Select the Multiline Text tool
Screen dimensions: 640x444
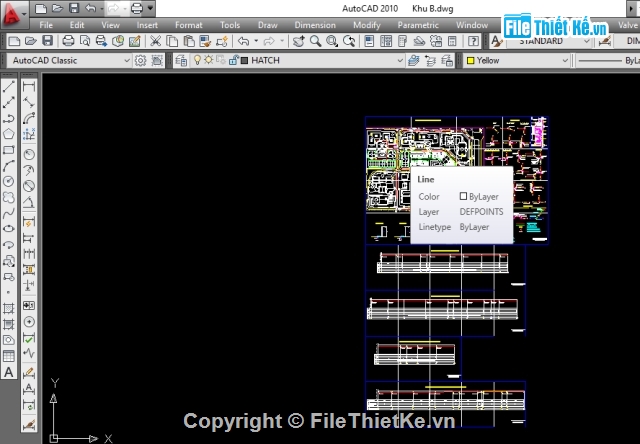9,372
